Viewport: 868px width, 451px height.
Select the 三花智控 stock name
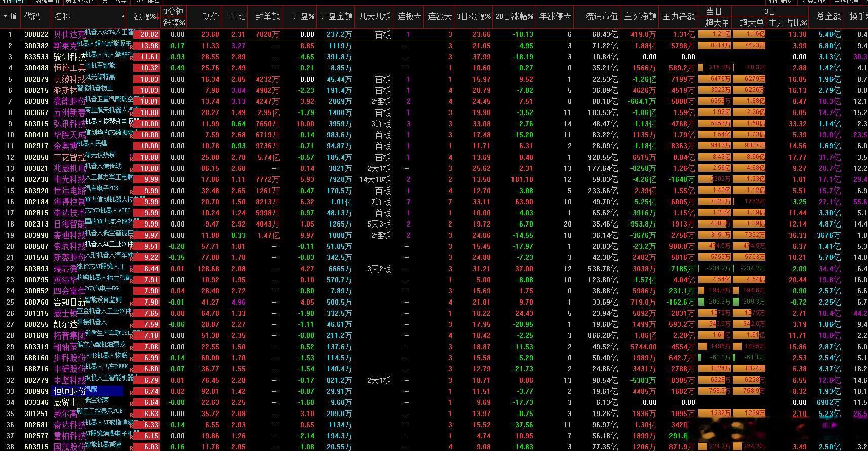pos(69,157)
